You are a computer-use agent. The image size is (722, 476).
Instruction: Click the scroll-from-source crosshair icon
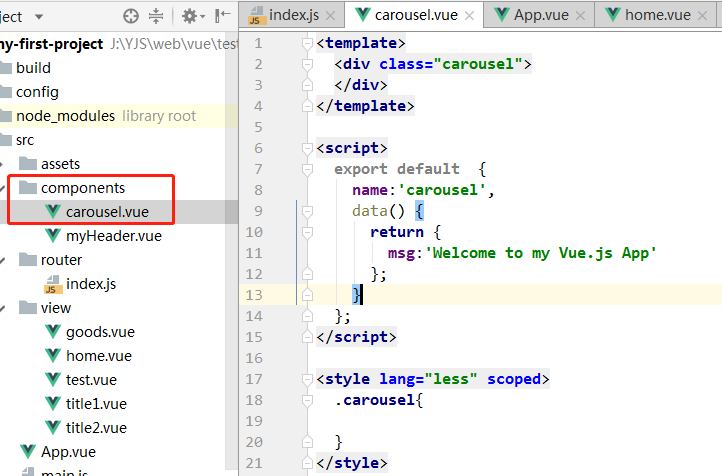click(x=131, y=16)
